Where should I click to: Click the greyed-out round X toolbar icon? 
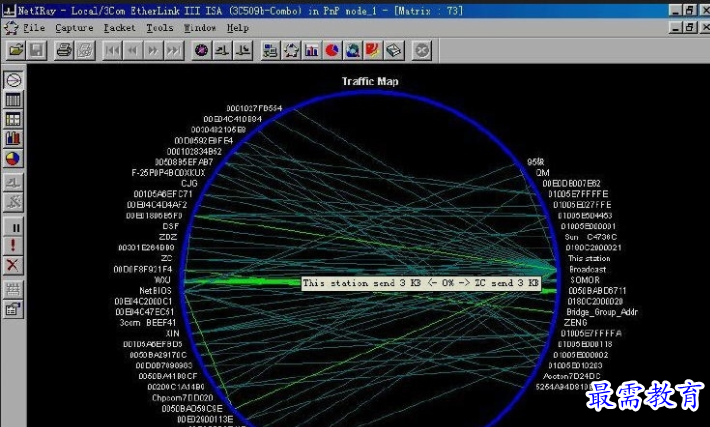[x=422, y=50]
